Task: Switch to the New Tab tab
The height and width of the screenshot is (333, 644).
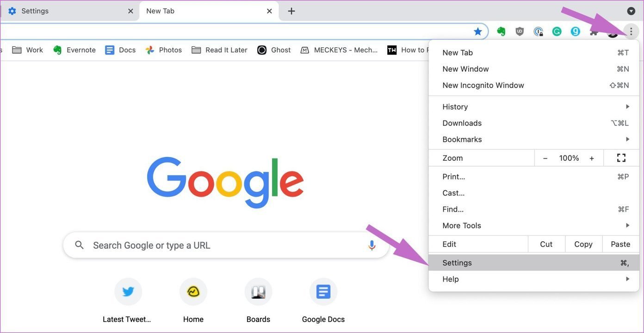Action: (209, 11)
